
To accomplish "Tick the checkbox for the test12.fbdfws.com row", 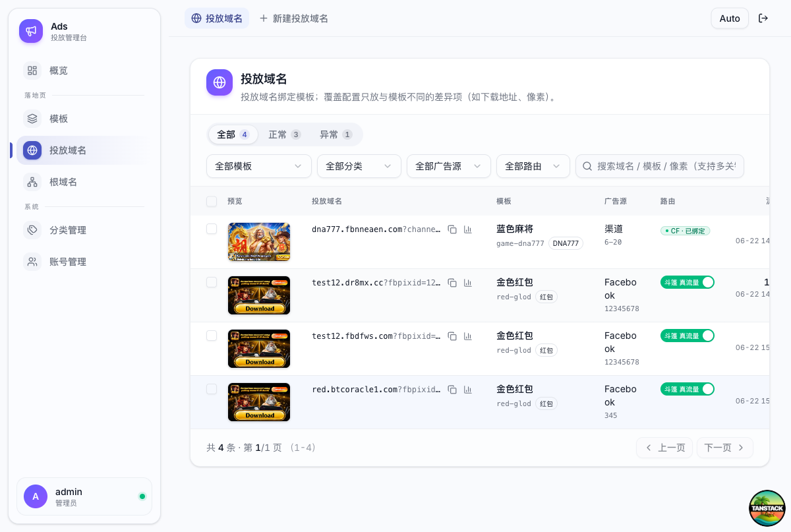I will point(212,336).
